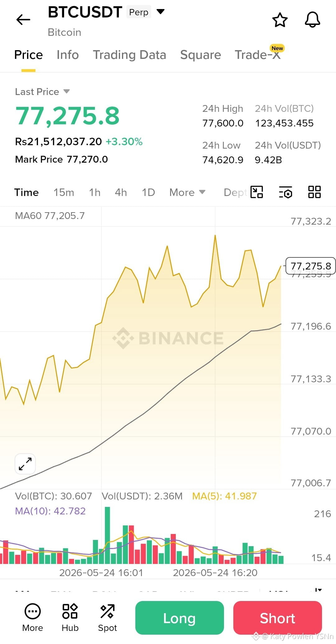Tap the green Long button
This screenshot has width=336, height=644.
coord(180,618)
